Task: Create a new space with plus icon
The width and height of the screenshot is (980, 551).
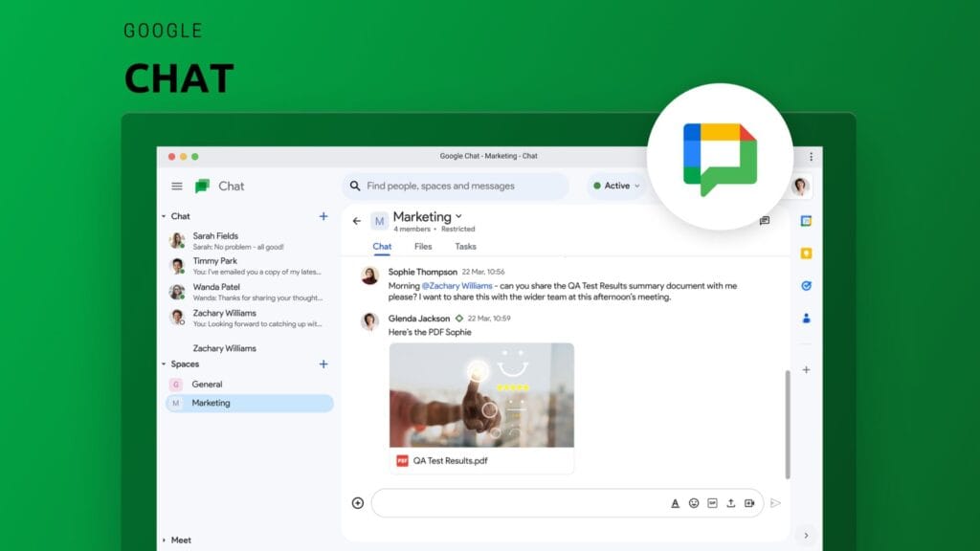Action: coord(323,364)
